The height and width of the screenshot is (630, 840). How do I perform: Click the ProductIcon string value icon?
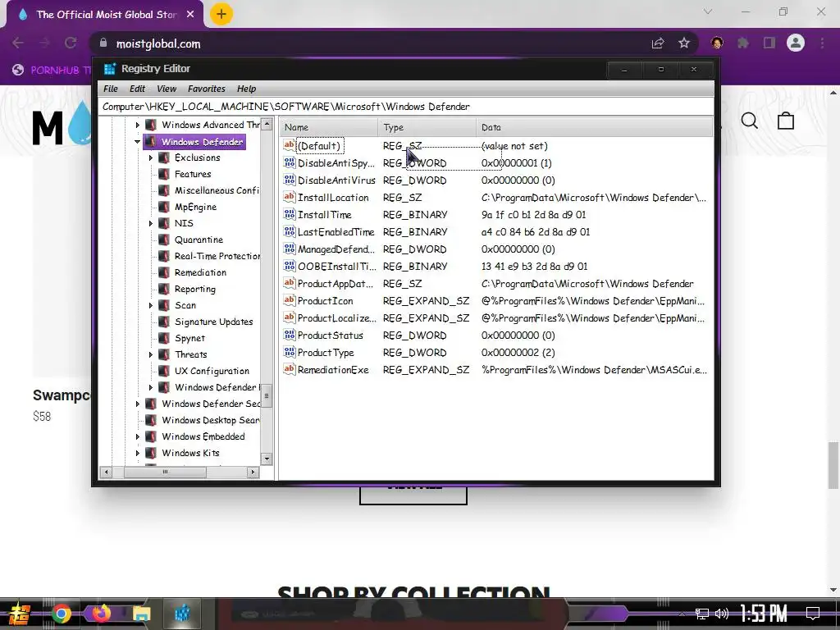point(290,300)
